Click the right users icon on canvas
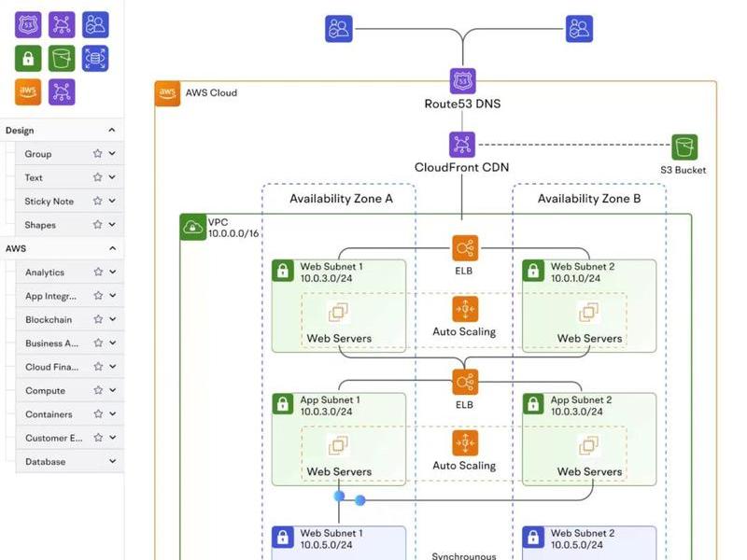 579,29
